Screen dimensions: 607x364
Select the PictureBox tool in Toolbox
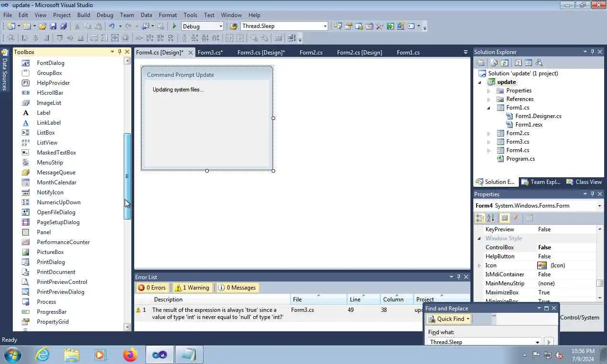coord(50,252)
